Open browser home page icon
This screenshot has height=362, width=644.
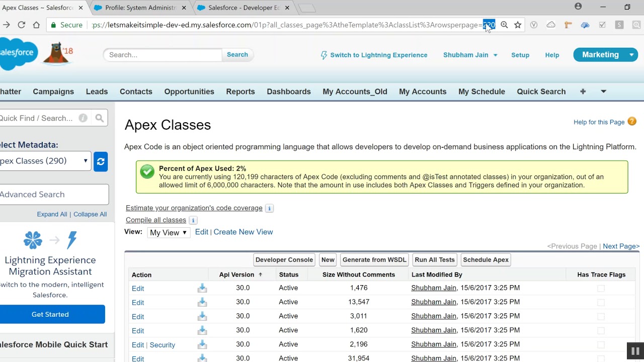pos(36,25)
